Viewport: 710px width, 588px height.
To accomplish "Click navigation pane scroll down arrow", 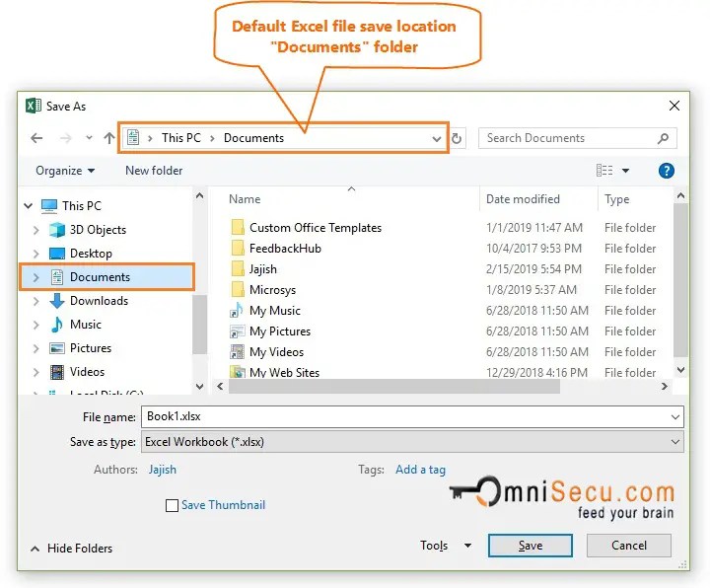I will tap(199, 387).
